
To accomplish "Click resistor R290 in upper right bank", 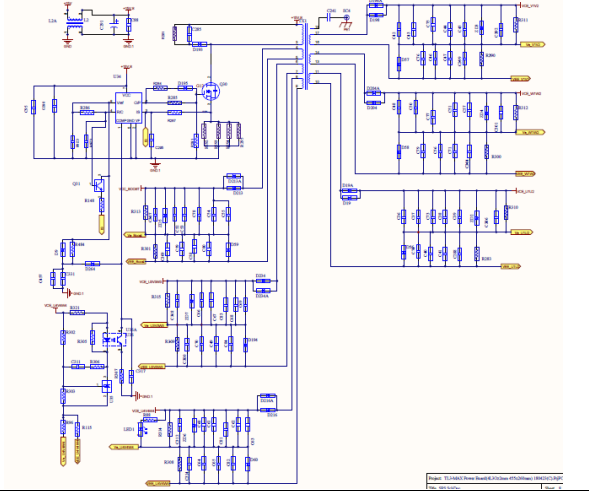I will (x=482, y=59).
